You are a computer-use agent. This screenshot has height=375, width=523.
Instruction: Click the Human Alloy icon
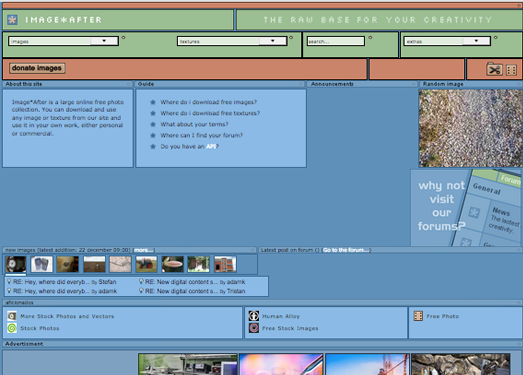254,316
